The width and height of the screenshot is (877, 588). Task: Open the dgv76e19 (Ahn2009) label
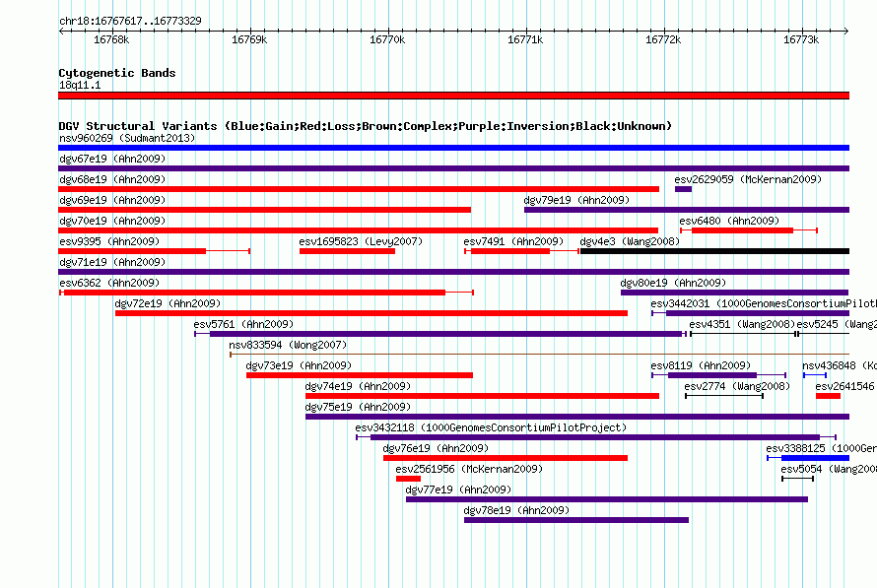(436, 448)
